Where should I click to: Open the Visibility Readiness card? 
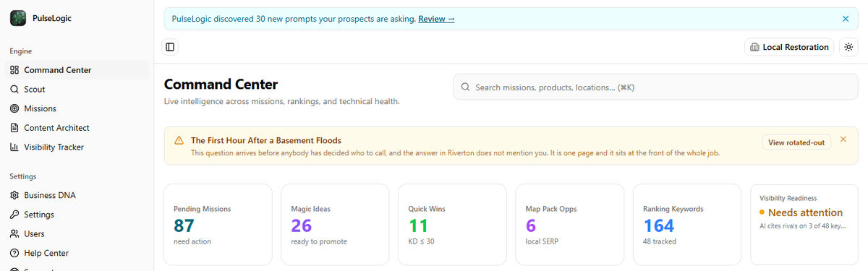click(804, 224)
